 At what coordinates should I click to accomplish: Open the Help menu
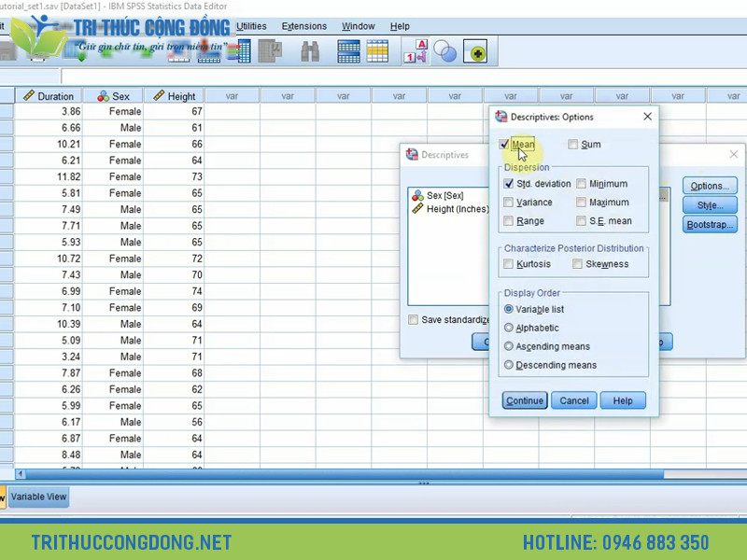click(x=400, y=26)
